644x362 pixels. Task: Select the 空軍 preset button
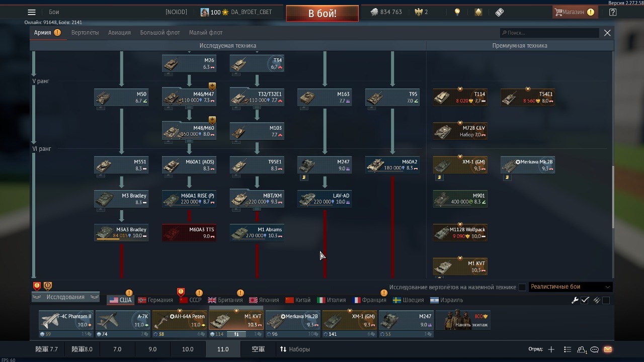click(x=258, y=349)
